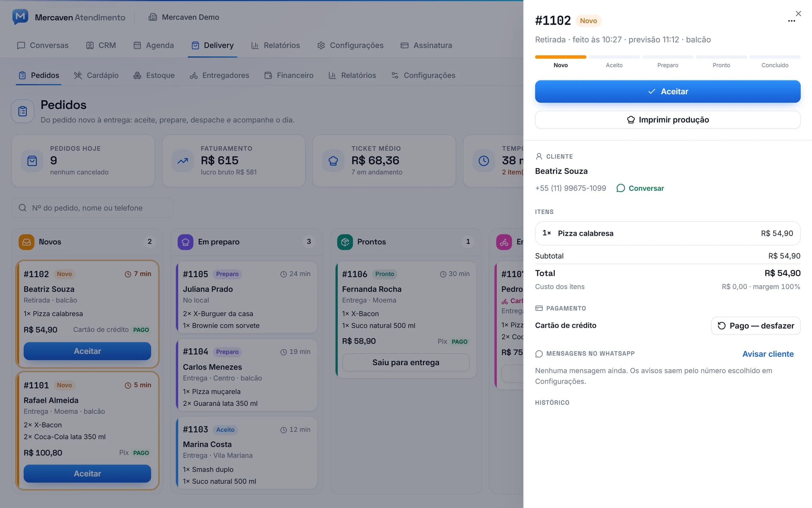The width and height of the screenshot is (812, 508).
Task: Open the three-dots order menu
Action: [x=791, y=21]
